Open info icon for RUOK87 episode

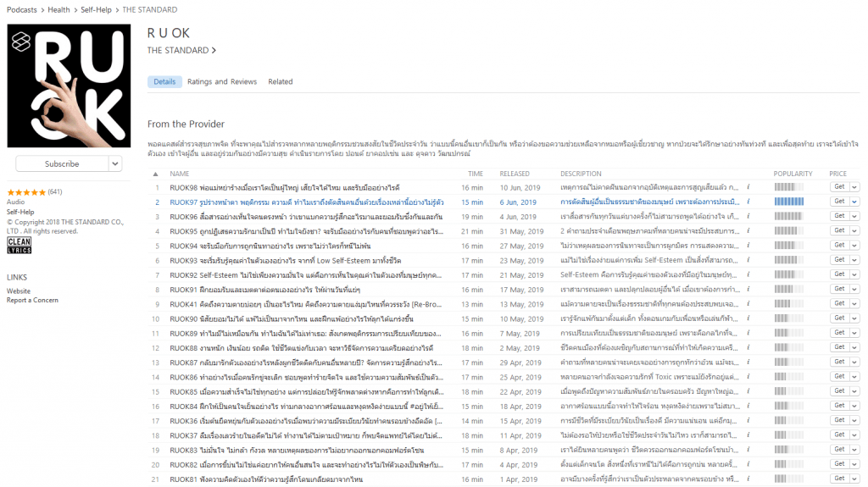coord(748,362)
